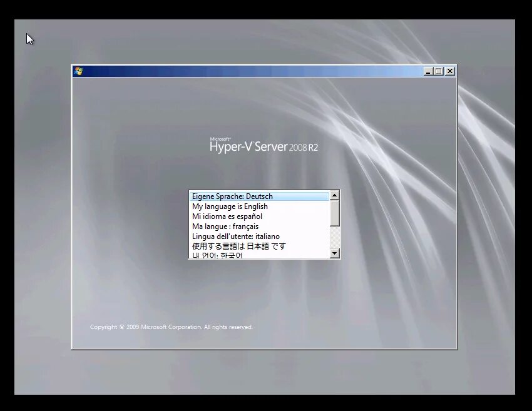532x411 pixels.
Task: Click the language list scroll down arrow
Action: coord(335,253)
